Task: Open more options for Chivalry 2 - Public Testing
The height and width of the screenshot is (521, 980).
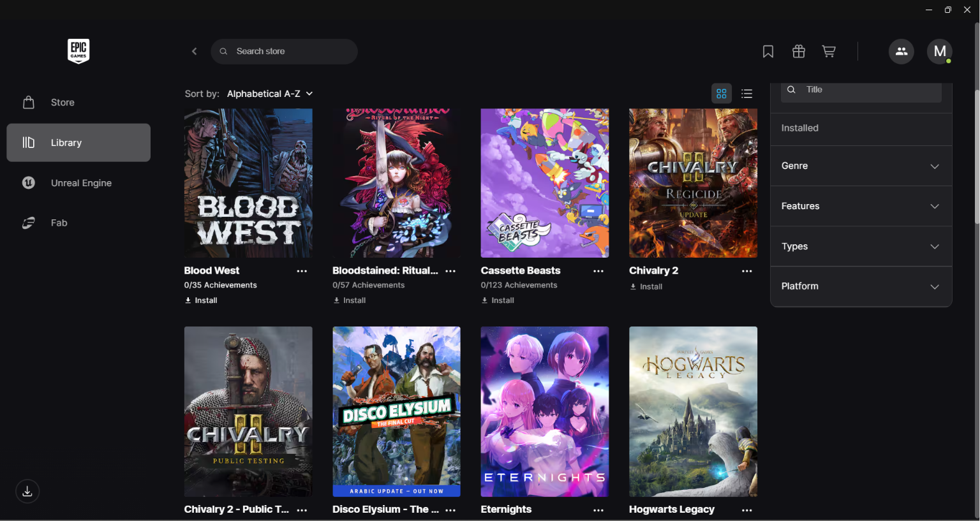Action: pyautogui.click(x=302, y=510)
